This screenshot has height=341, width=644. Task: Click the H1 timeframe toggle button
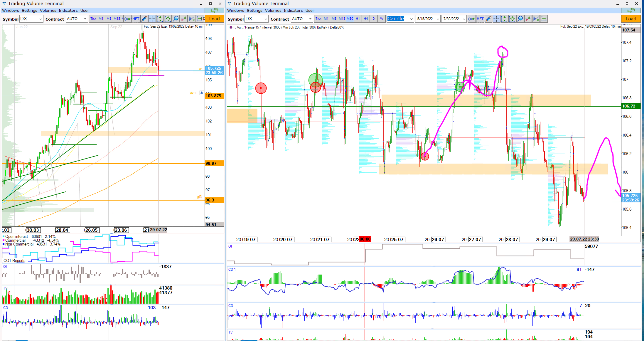pyautogui.click(x=358, y=19)
